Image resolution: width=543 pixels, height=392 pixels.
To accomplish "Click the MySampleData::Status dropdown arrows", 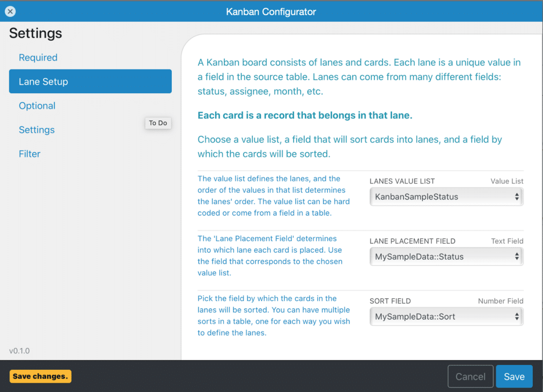I will click(x=516, y=256).
